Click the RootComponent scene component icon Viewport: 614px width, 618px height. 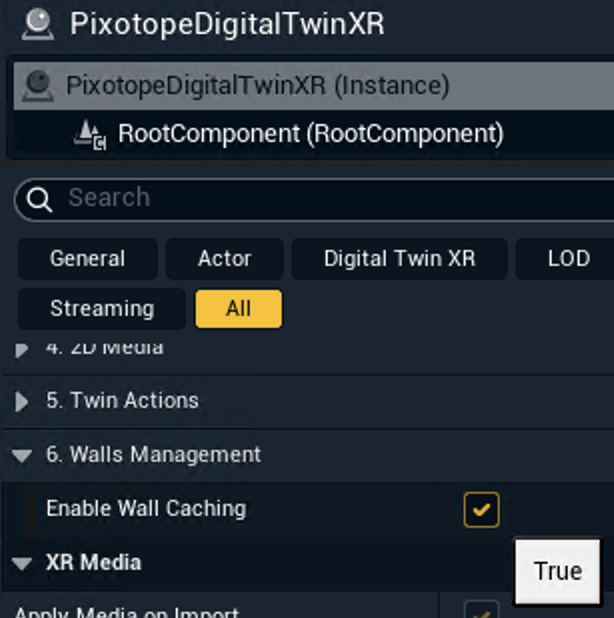[x=90, y=134]
